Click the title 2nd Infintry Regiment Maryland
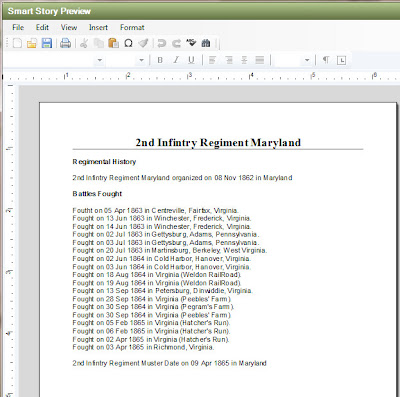The width and height of the screenshot is (400, 397). (x=218, y=143)
